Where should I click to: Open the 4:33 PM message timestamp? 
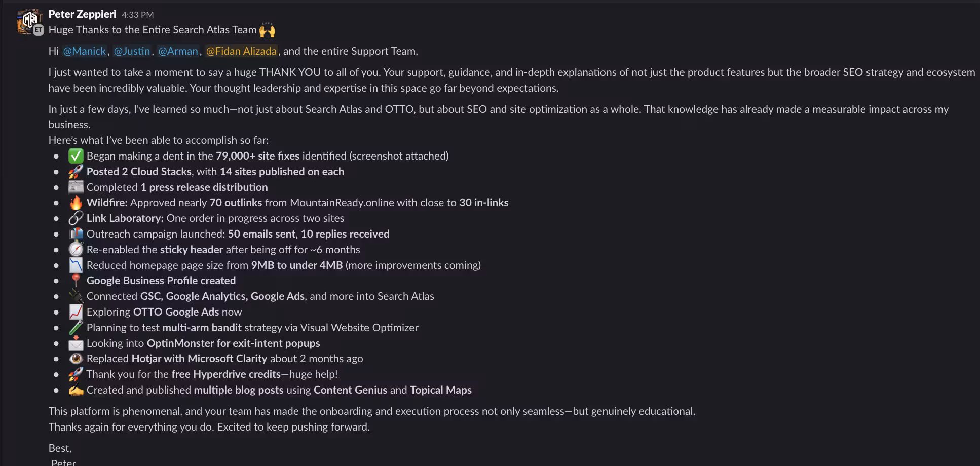coord(137,15)
